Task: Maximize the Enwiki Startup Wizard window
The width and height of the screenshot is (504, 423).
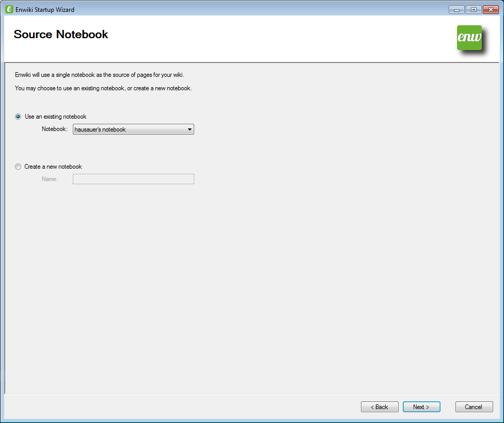Action: (474, 10)
